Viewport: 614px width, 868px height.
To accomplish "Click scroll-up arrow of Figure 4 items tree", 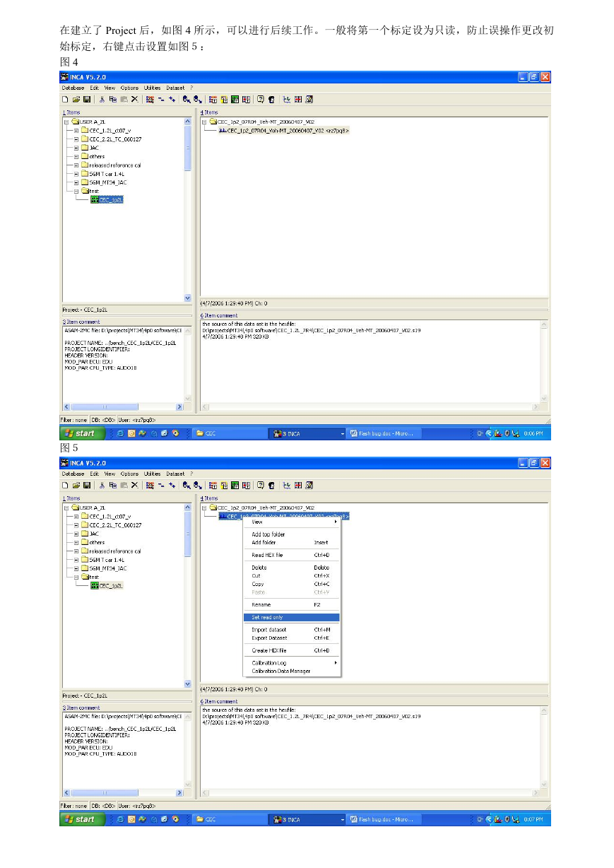I will point(187,122).
